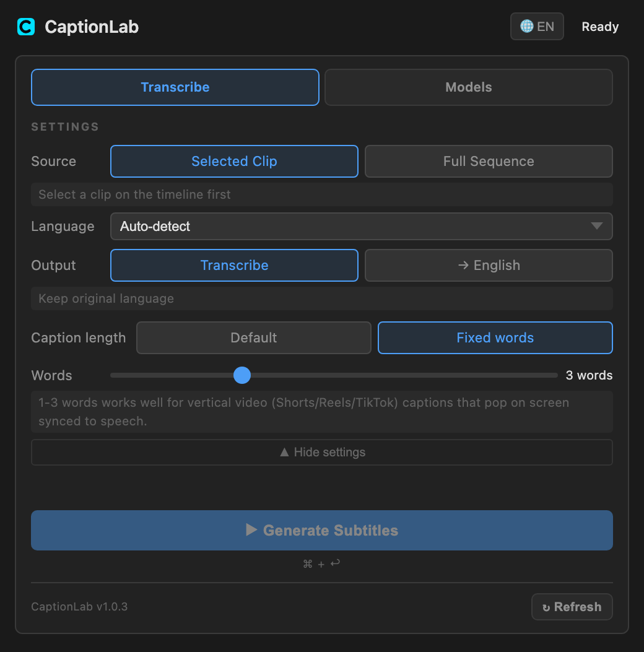Switch to the Transcribe tab

tap(175, 87)
